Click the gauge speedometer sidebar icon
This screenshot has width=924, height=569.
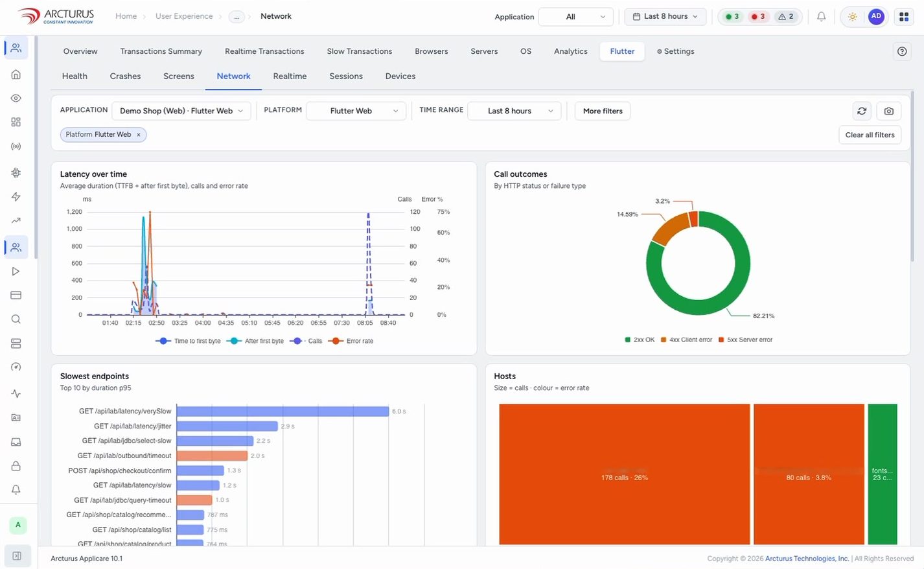[16, 367]
